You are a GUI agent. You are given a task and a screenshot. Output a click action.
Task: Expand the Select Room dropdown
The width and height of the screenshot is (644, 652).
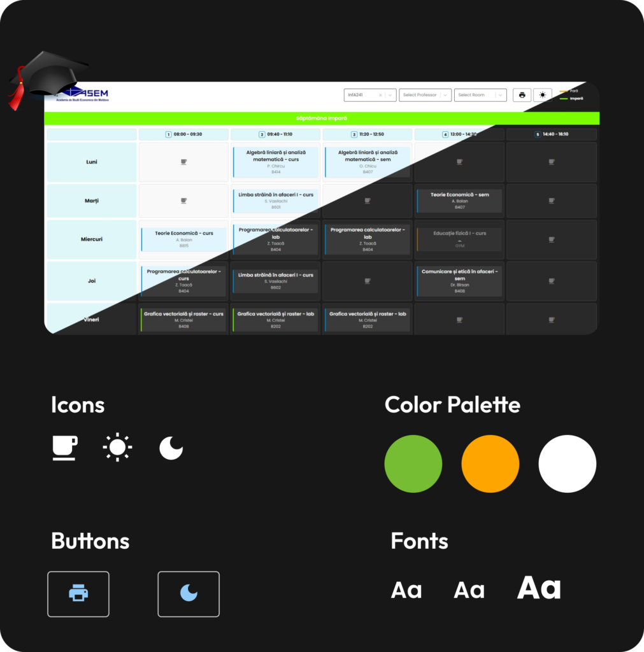(x=480, y=96)
